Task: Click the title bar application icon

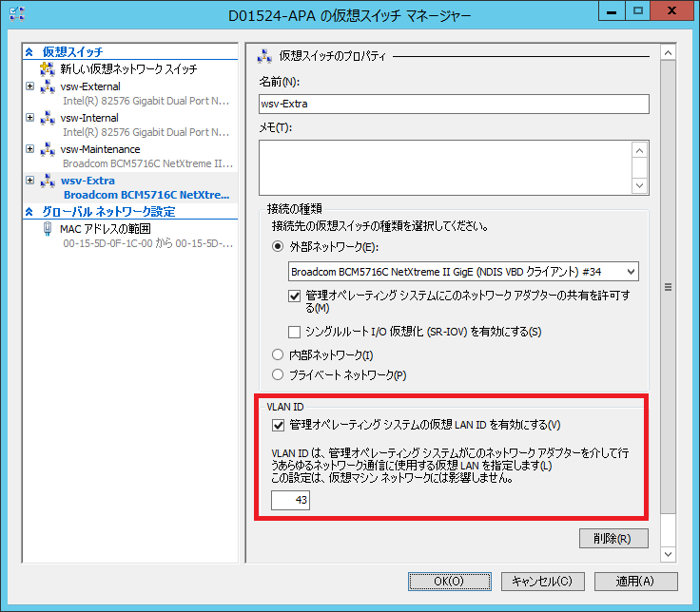Action: click(x=17, y=14)
